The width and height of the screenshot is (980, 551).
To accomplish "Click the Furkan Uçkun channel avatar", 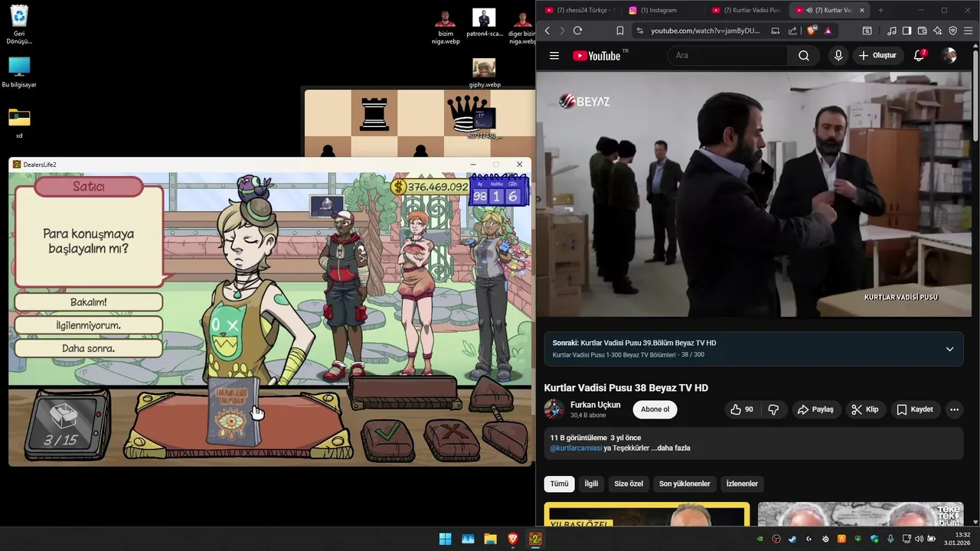I will pyautogui.click(x=554, y=409).
